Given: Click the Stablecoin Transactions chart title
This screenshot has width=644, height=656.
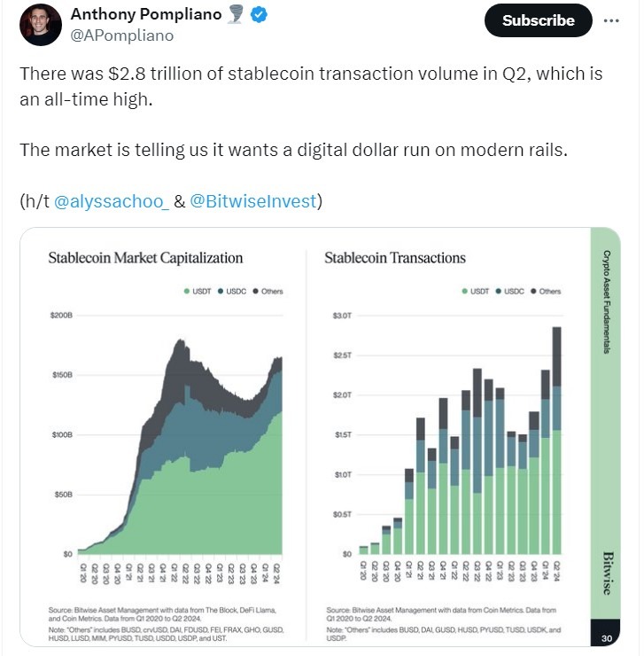Looking at the screenshot, I should point(395,258).
